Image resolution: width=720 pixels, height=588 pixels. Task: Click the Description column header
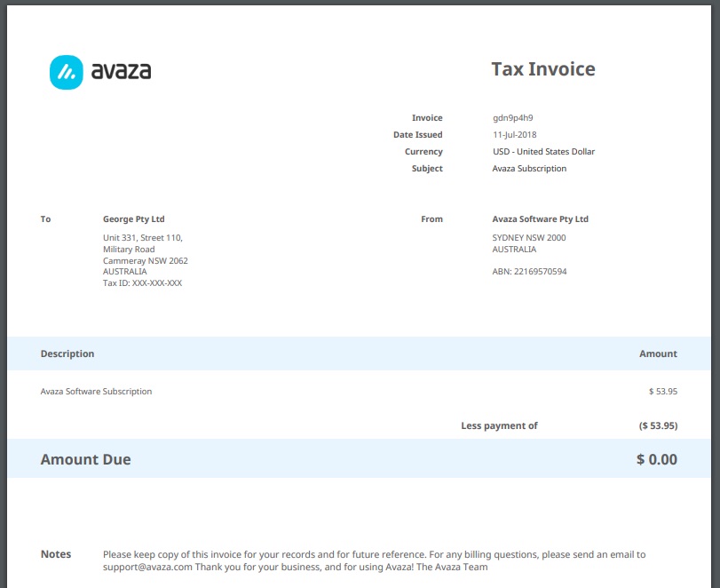tap(67, 354)
